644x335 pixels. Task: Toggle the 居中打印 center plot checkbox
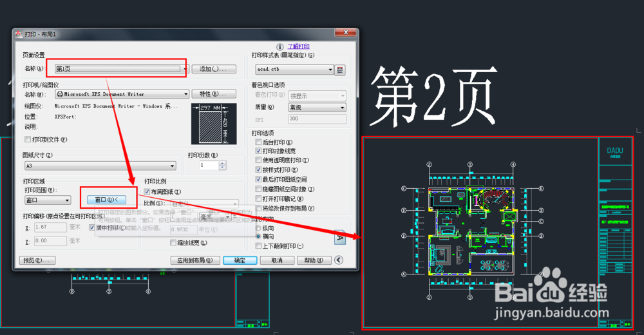[92, 227]
